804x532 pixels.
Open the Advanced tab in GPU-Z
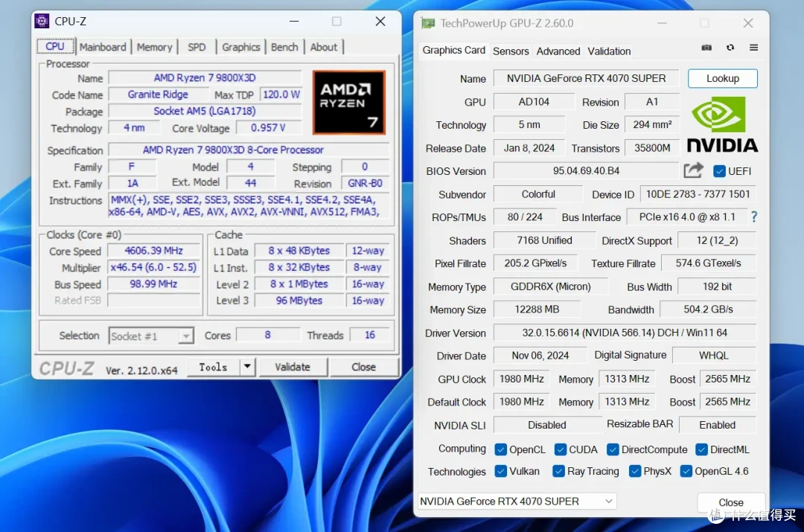point(558,51)
